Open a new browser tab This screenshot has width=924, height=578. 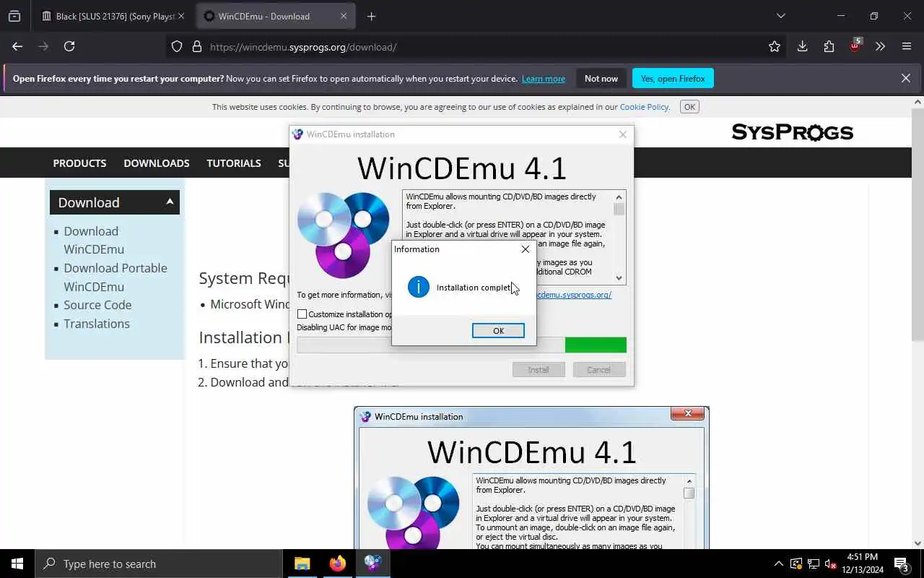(x=371, y=16)
